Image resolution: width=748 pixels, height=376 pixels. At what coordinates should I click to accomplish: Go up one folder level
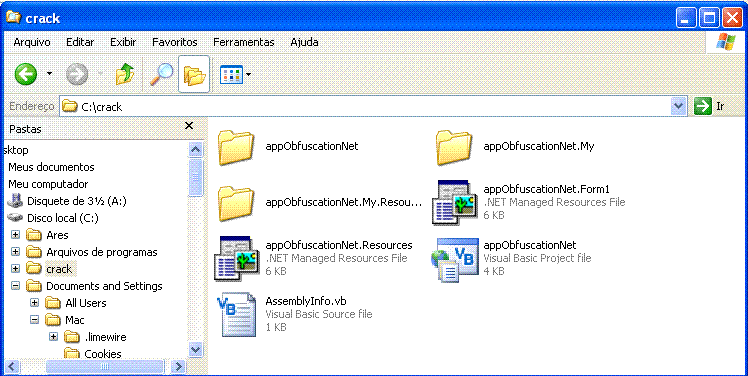pyautogui.click(x=125, y=74)
